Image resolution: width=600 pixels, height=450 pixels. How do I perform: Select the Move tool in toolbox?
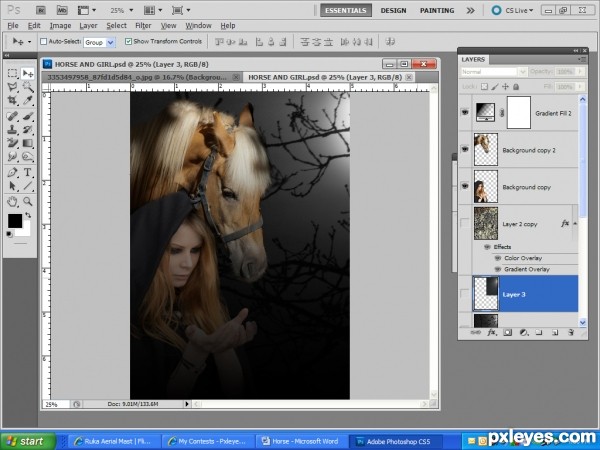coord(28,73)
